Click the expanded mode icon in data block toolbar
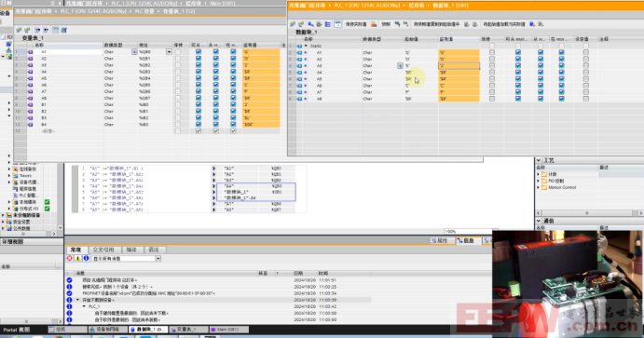The height and width of the screenshot is (338, 644). click(x=328, y=24)
